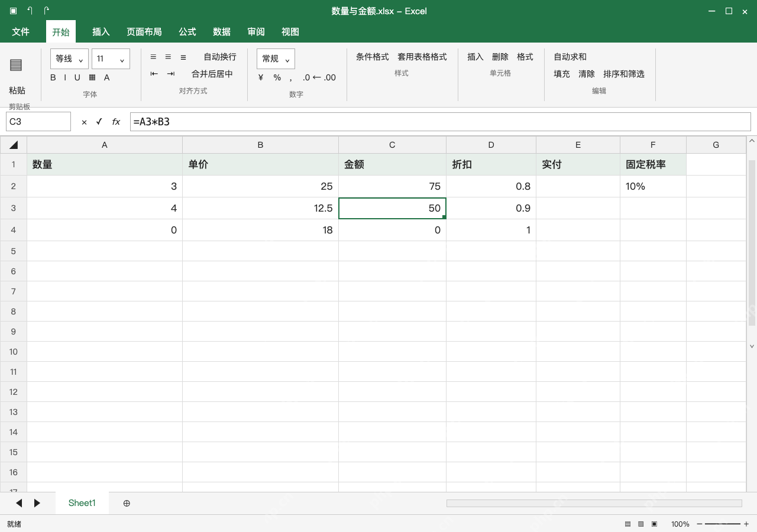Align cell text to the left

153,57
